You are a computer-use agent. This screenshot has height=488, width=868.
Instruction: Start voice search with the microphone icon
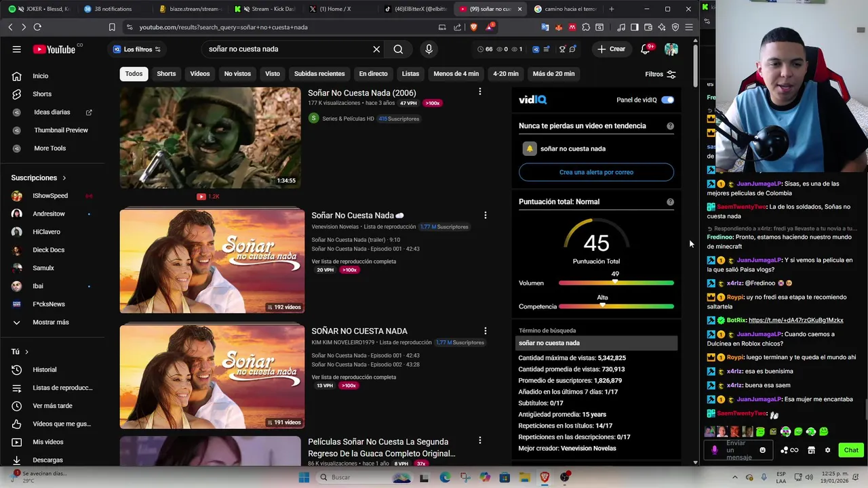pos(429,49)
